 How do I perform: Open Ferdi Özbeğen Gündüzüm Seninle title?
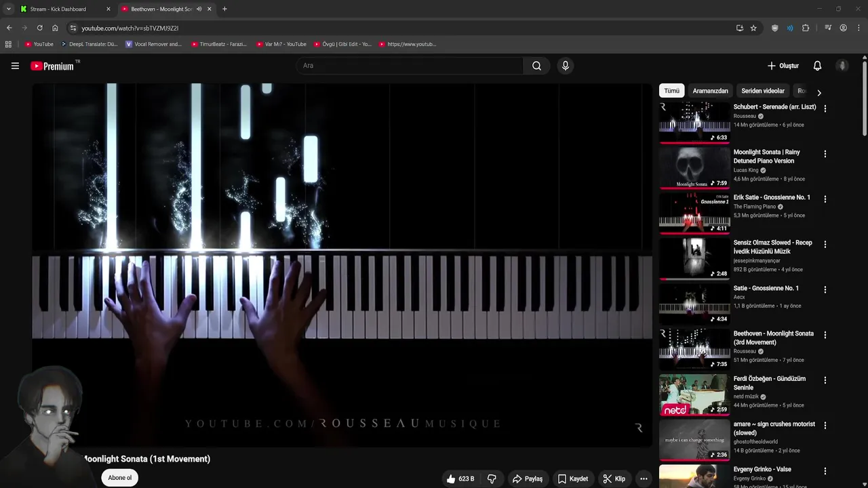pos(769,383)
